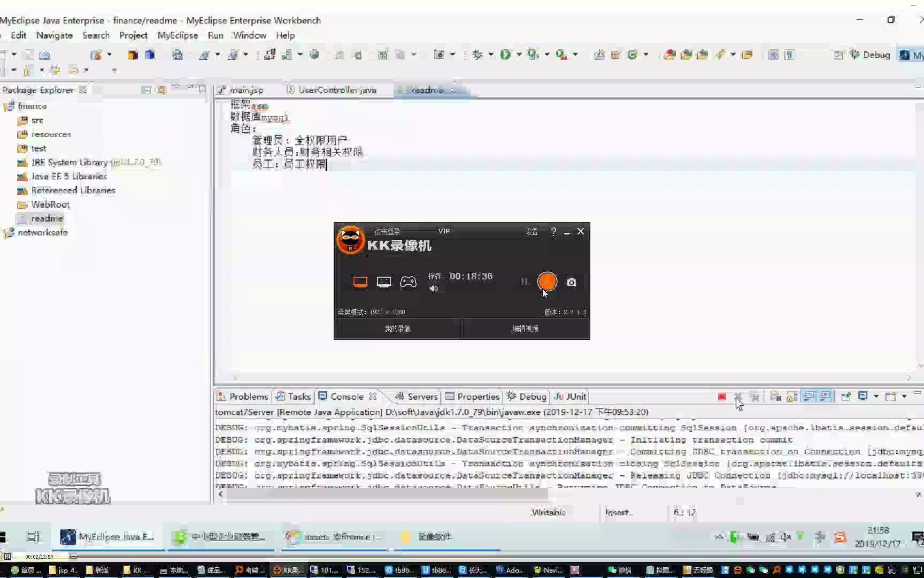Clear the Console output
This screenshot has width=924, height=578.
tap(775, 397)
